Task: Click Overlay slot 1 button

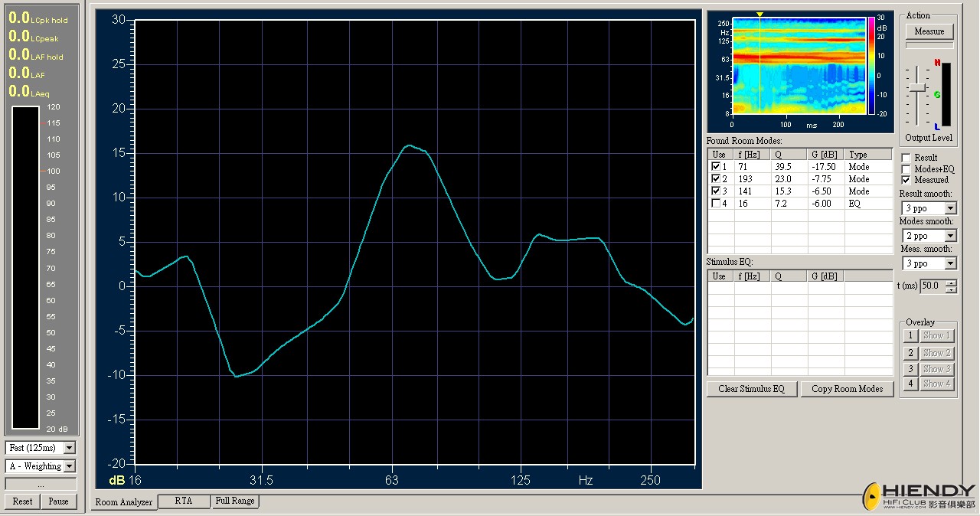Action: point(910,335)
